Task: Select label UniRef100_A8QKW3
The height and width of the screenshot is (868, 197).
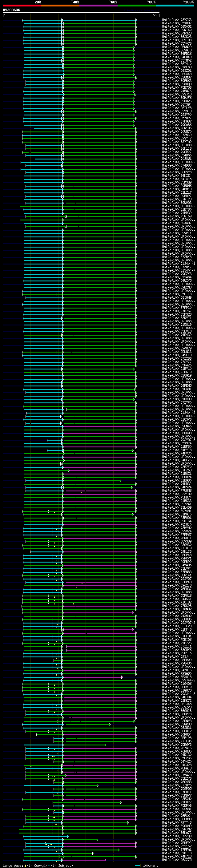Action: (x=177, y=433)
